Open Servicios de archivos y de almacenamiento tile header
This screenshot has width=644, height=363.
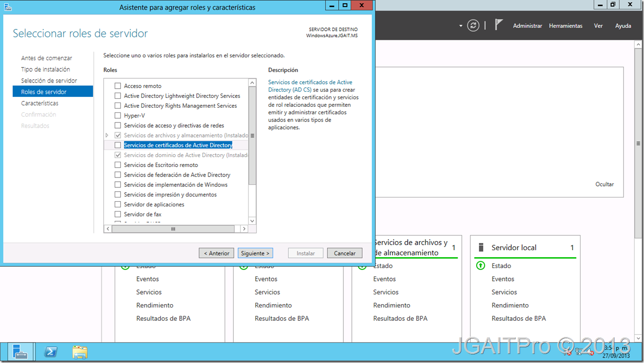[411, 247]
